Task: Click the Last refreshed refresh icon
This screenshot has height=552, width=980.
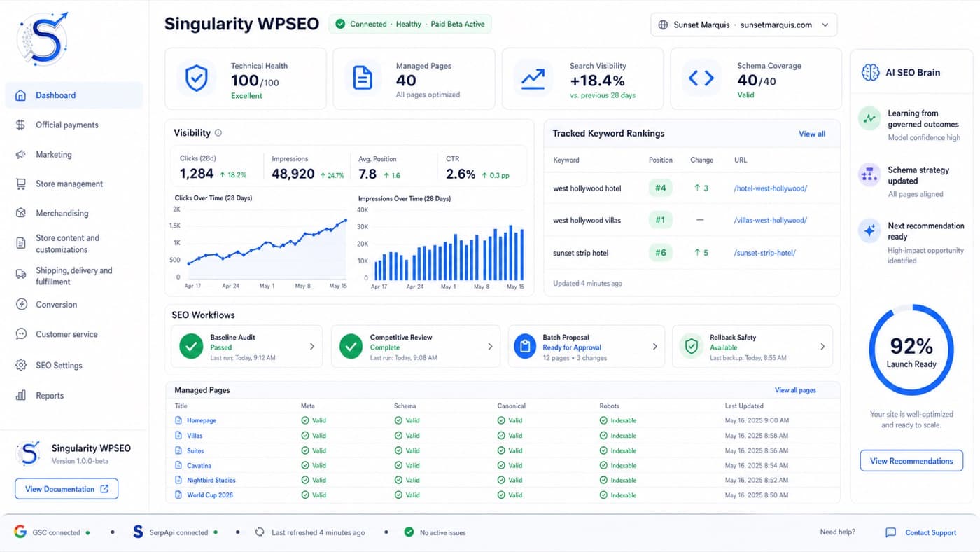Action: pos(260,532)
